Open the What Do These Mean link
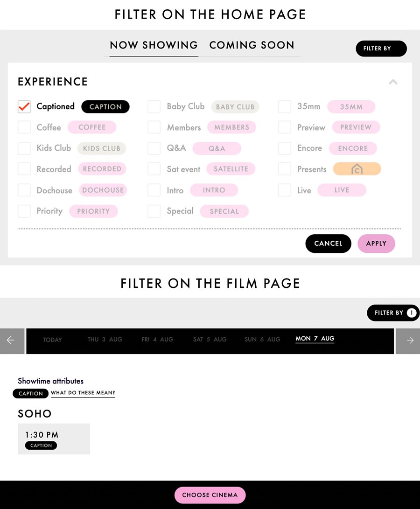The width and height of the screenshot is (420, 509). (83, 393)
